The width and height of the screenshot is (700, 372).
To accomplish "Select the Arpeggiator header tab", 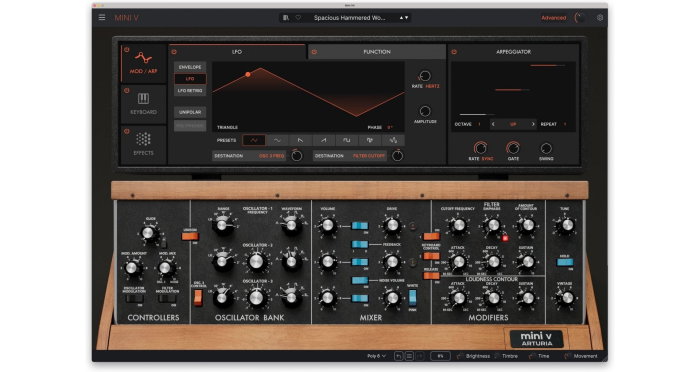I will pyautogui.click(x=513, y=52).
